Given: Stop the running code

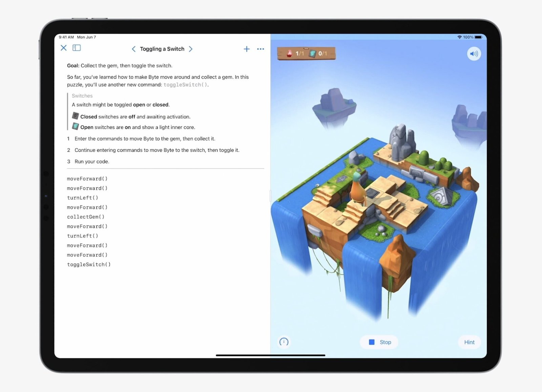Looking at the screenshot, I should click(379, 342).
